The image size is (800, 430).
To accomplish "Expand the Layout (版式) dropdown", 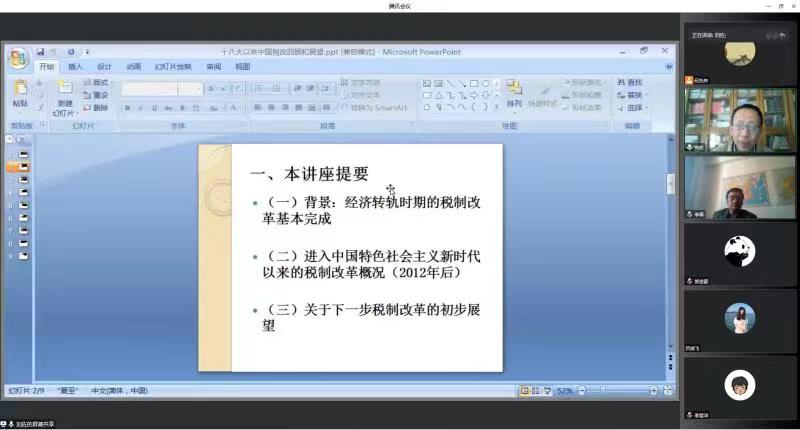I will [99, 82].
